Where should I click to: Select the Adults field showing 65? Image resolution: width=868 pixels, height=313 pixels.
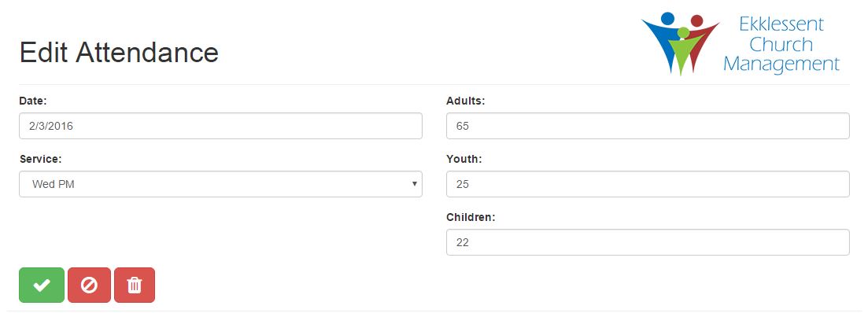point(648,126)
